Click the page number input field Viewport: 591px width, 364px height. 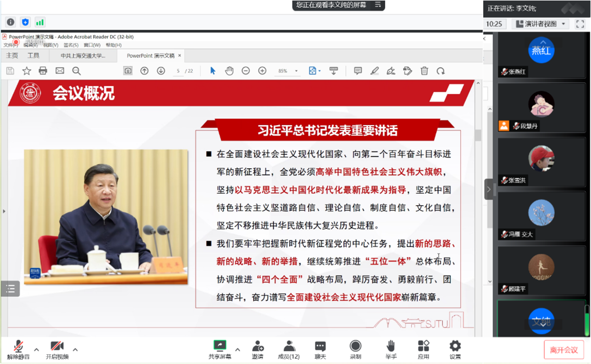178,71
